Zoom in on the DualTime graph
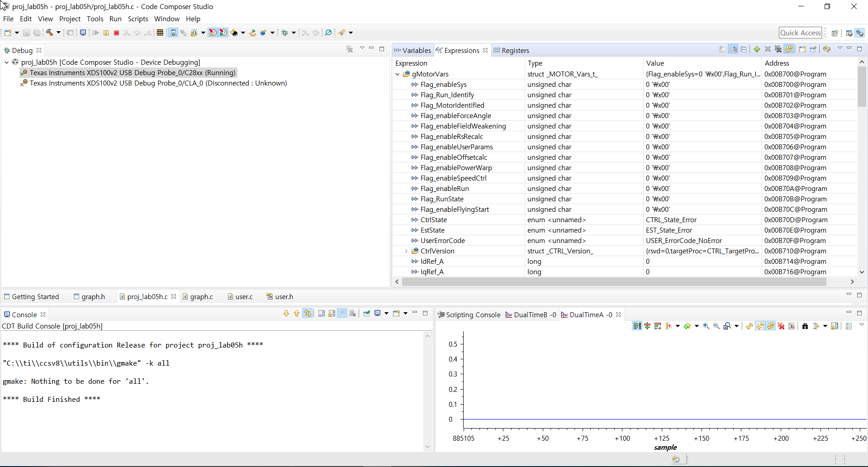 [706, 326]
